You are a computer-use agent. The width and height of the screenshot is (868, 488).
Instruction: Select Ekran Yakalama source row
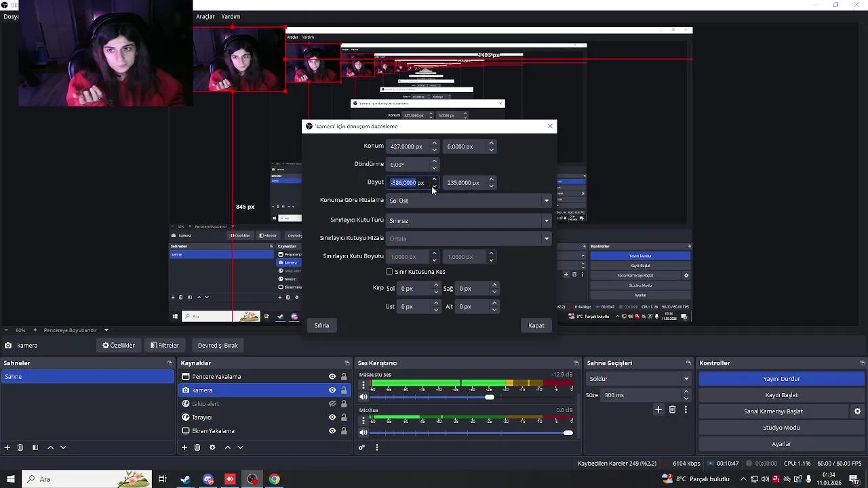pos(264,431)
